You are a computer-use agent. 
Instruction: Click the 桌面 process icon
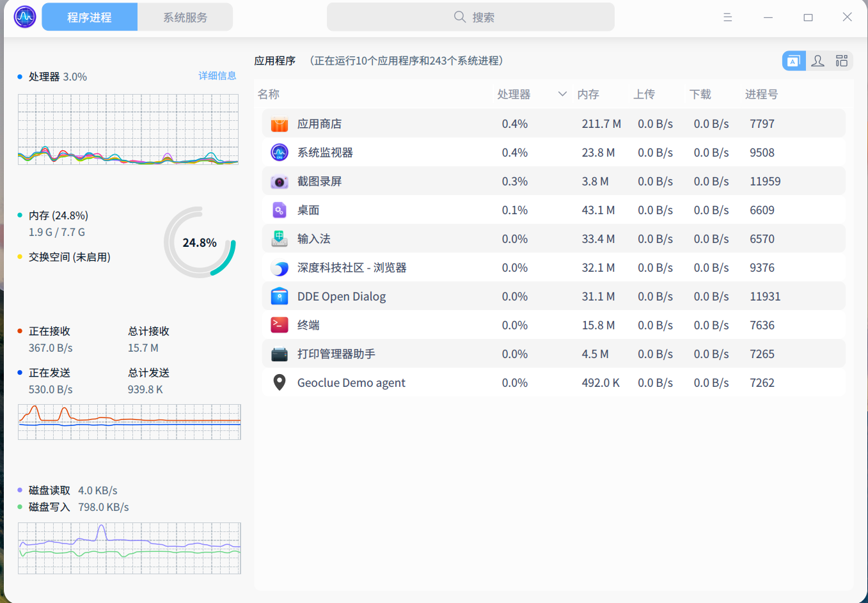(x=280, y=210)
